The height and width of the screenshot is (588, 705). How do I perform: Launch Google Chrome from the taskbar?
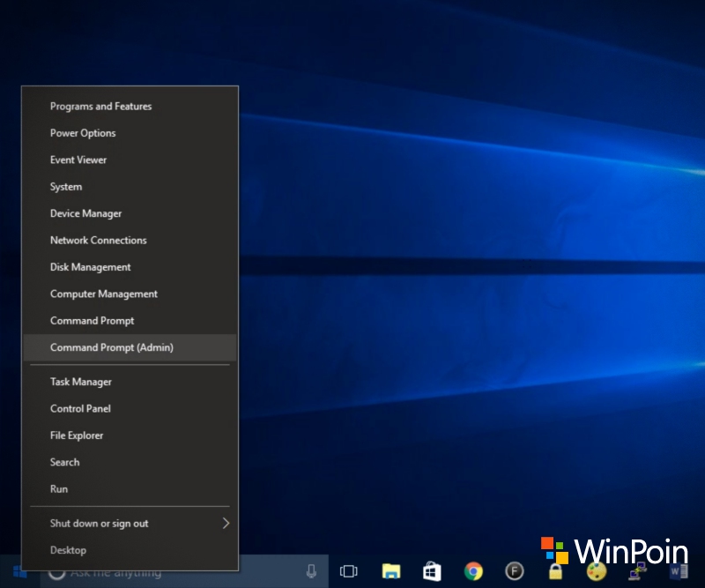pos(473,571)
